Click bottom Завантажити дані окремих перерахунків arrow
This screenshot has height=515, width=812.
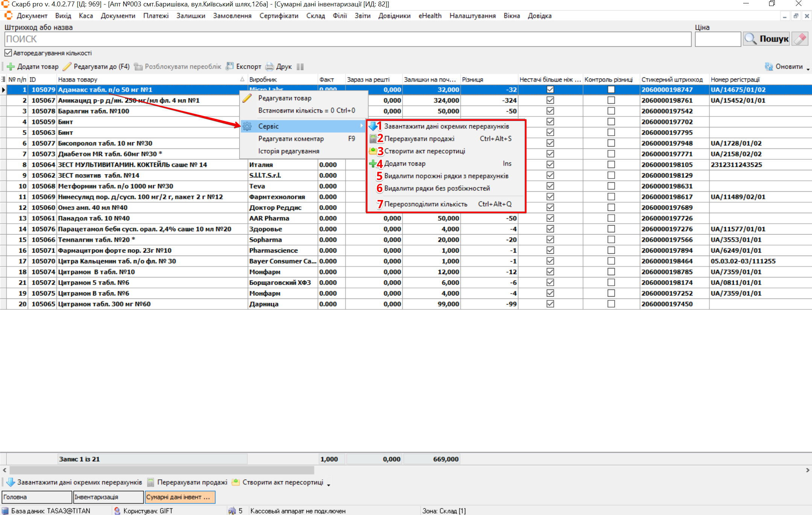pos(11,482)
